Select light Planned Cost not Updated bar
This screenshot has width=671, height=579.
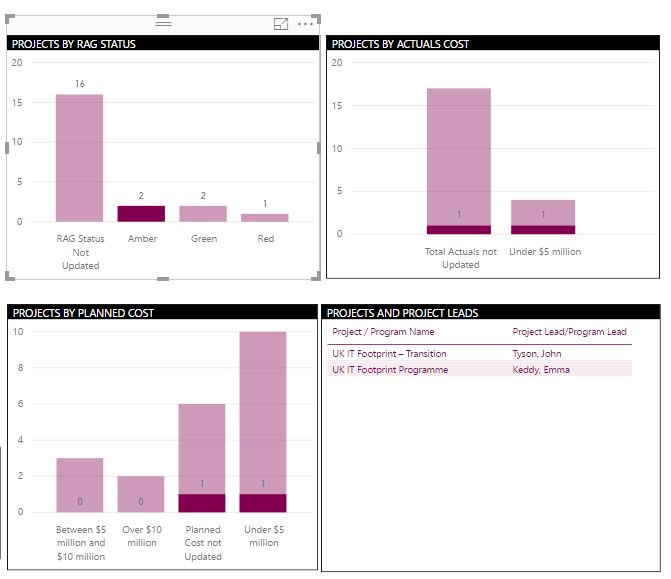(x=202, y=449)
